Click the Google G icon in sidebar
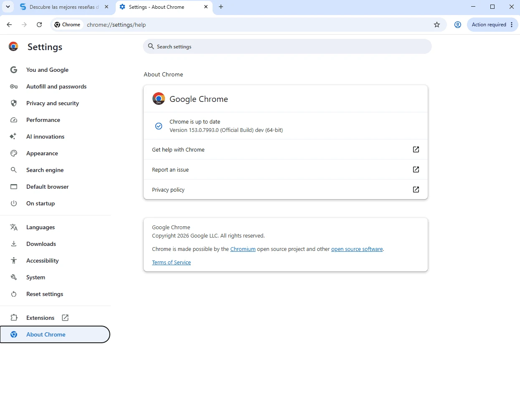 point(14,70)
